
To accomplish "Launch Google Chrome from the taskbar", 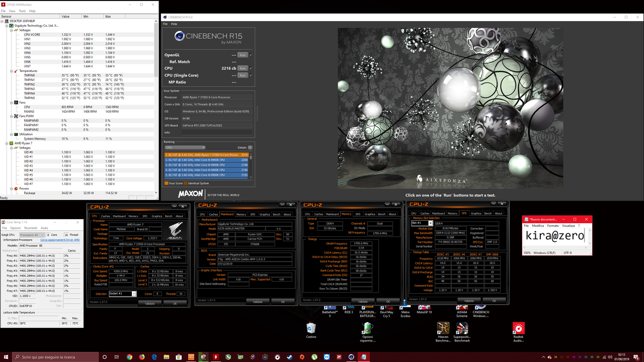I will coord(129,357).
